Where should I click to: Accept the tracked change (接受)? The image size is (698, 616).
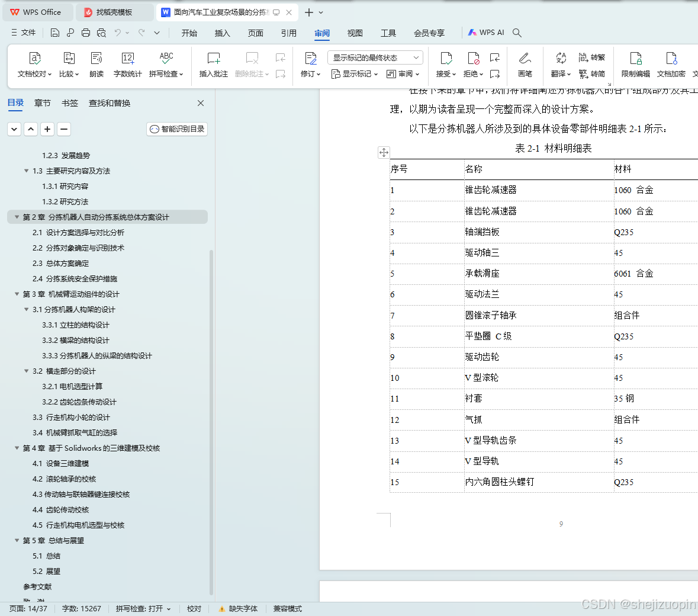click(446, 65)
